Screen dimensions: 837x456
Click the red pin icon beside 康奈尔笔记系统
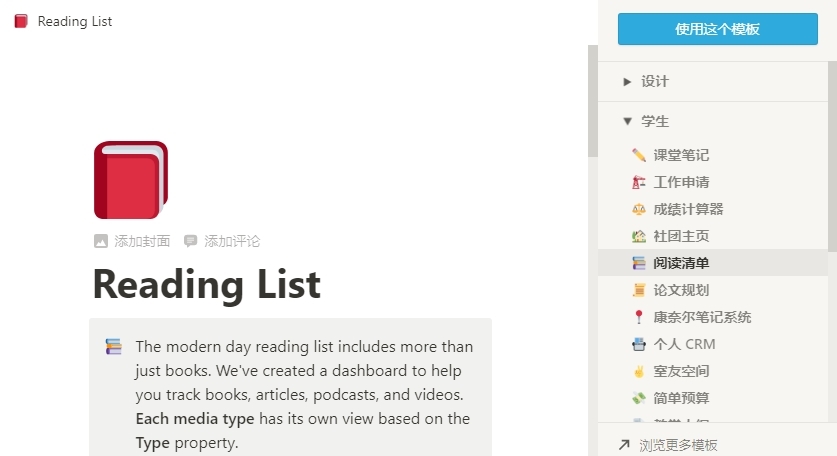click(638, 317)
